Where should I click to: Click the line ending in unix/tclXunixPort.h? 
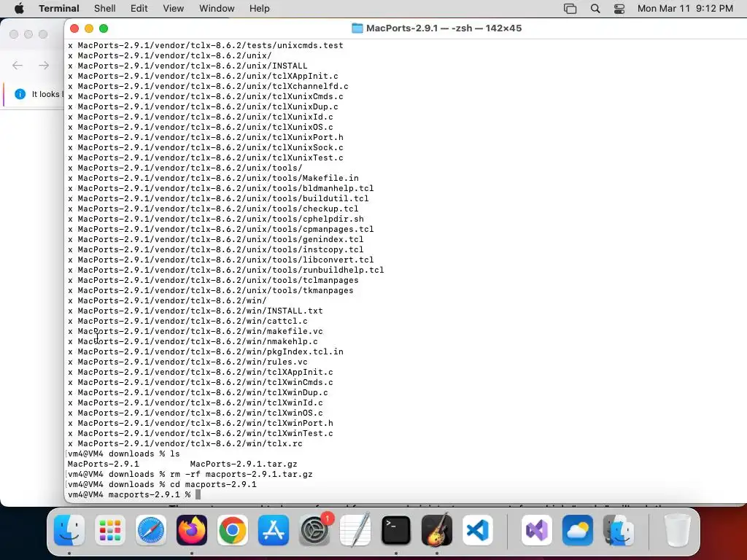click(205, 137)
